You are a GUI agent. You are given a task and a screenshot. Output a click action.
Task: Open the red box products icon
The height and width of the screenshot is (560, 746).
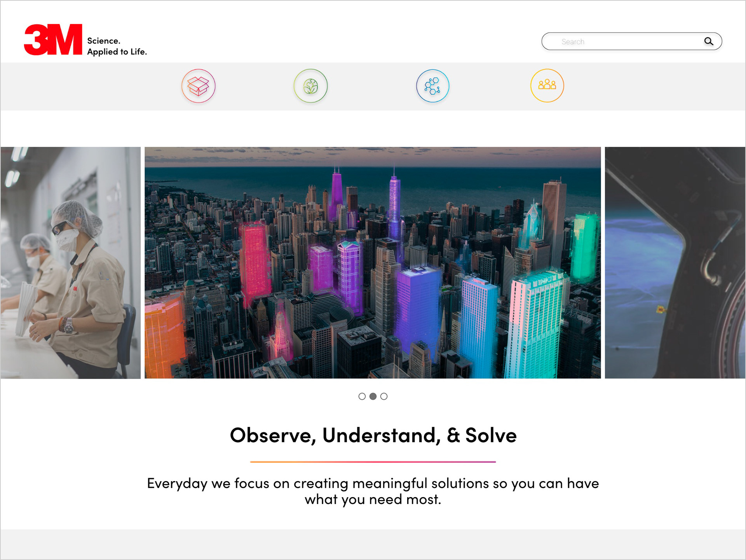click(x=199, y=86)
